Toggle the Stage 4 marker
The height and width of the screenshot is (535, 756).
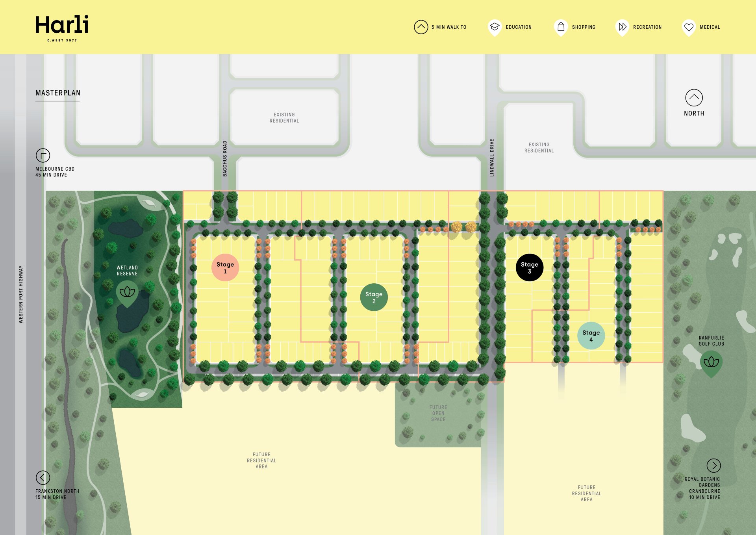[591, 335]
